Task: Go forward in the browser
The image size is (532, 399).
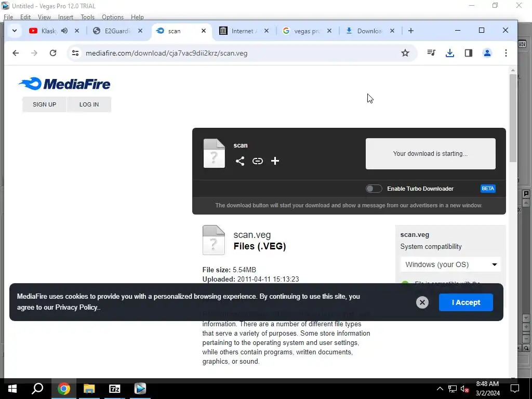Action: 34,53
